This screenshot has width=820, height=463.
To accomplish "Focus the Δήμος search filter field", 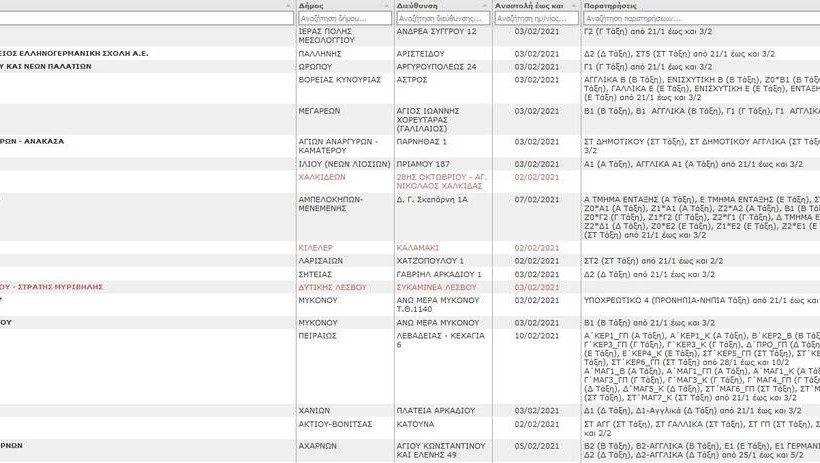I will coord(344,18).
